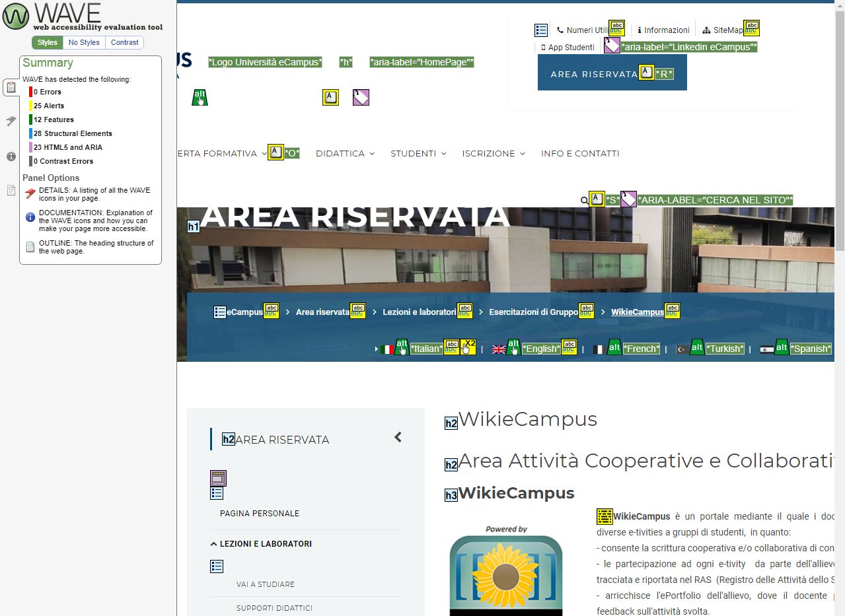Click the green linked-image alt icon under the logo
Viewport: 845px width, 616px height.
pos(200,97)
